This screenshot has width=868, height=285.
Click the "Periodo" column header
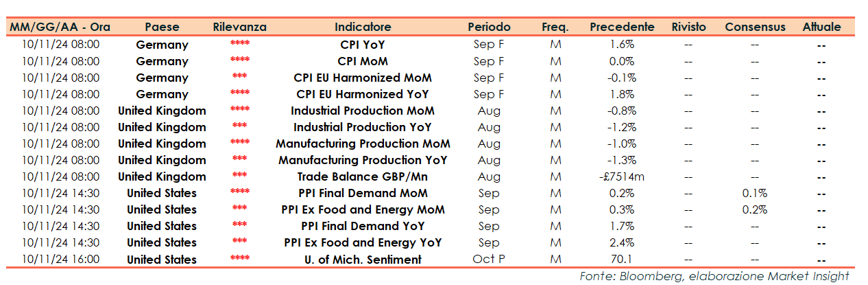(489, 27)
